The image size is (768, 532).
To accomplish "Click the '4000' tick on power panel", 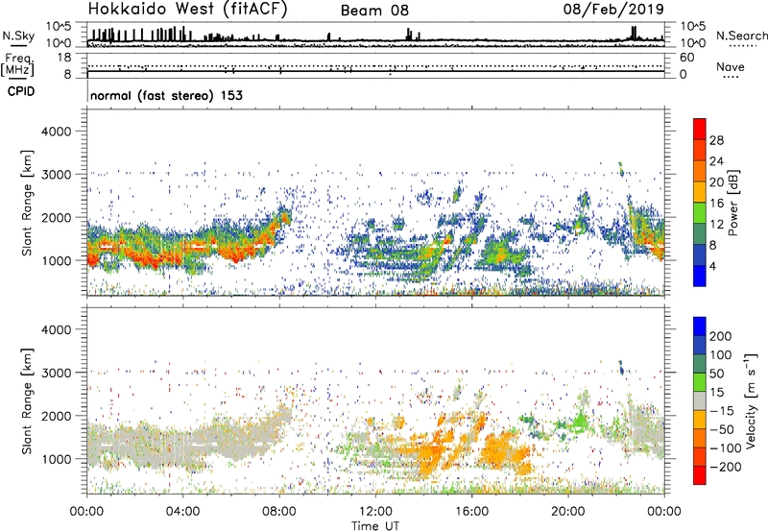I will click(56, 132).
